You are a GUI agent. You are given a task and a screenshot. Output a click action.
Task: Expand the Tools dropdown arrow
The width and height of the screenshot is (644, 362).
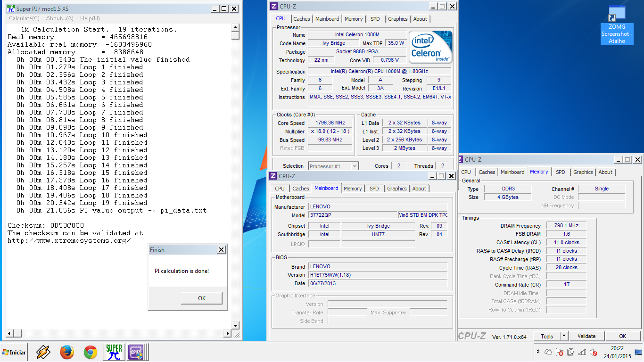click(x=564, y=336)
